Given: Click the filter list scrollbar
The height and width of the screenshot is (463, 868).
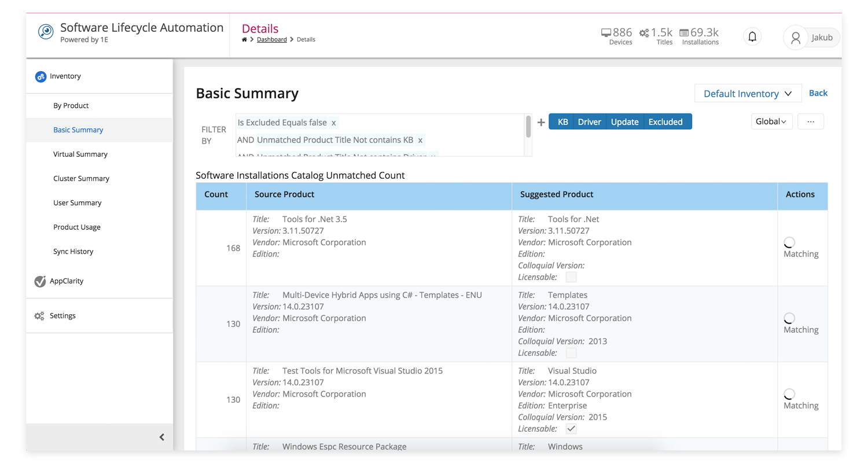Looking at the screenshot, I should point(528,127).
